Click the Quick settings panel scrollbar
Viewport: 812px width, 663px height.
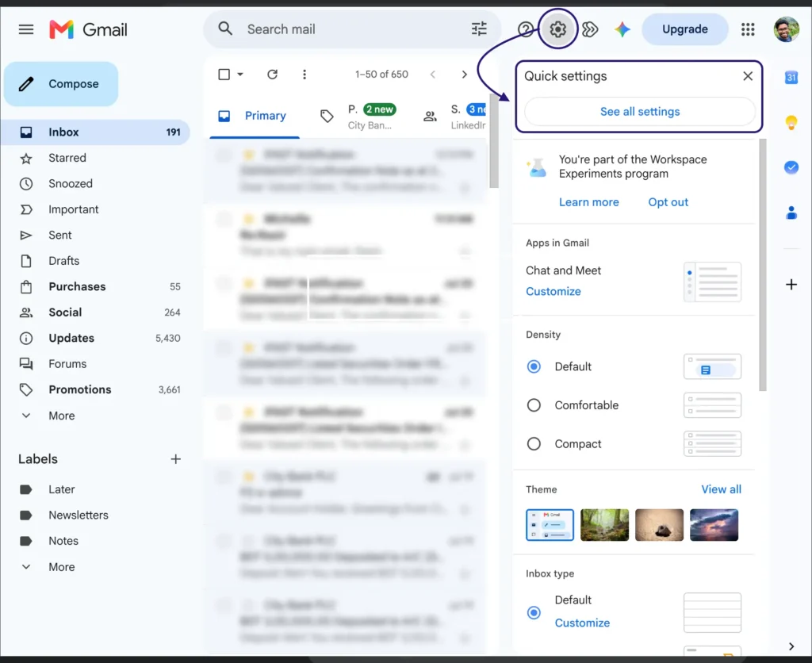point(762,265)
